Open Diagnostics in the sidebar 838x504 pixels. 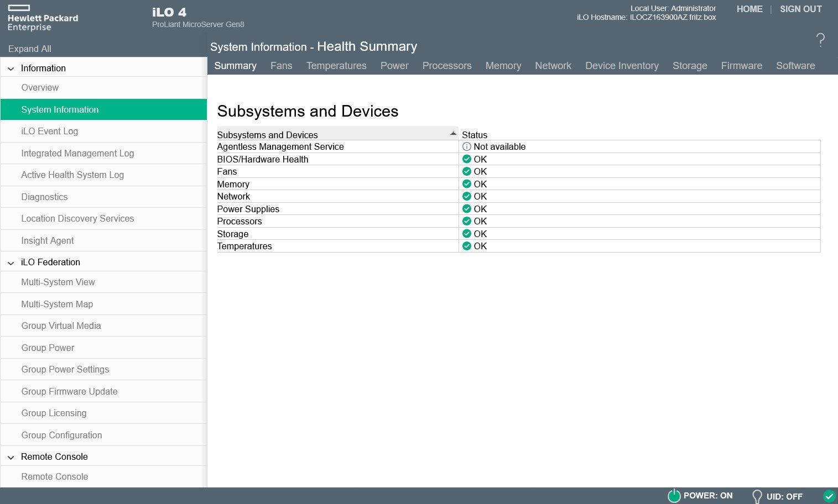[x=103, y=197]
